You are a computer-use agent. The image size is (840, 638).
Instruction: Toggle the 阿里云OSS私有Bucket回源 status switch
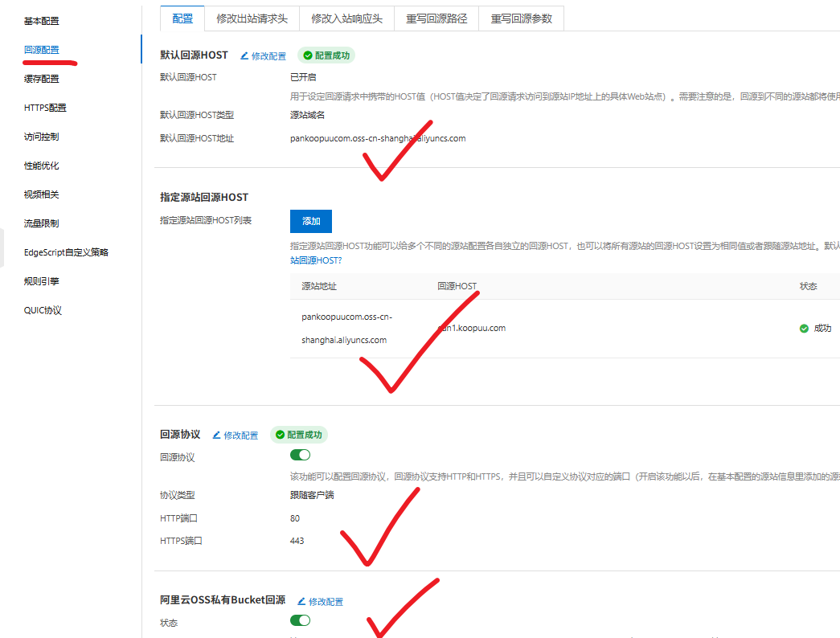pyautogui.click(x=300, y=620)
